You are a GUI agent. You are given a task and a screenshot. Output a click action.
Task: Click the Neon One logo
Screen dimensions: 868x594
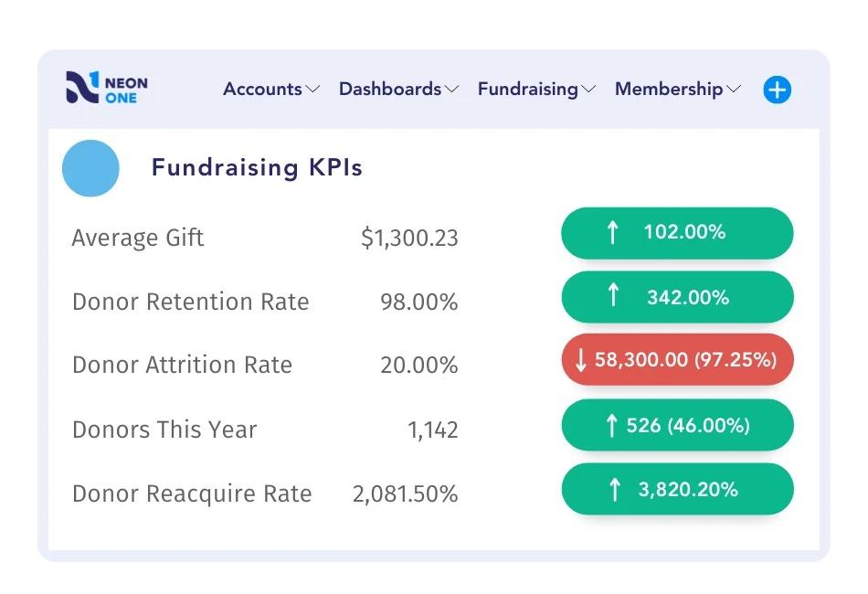coord(106,89)
